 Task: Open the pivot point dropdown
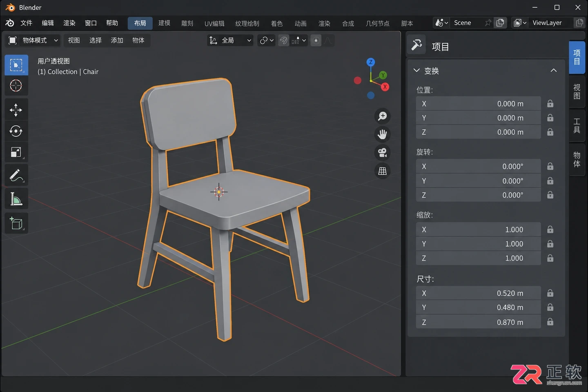[266, 40]
